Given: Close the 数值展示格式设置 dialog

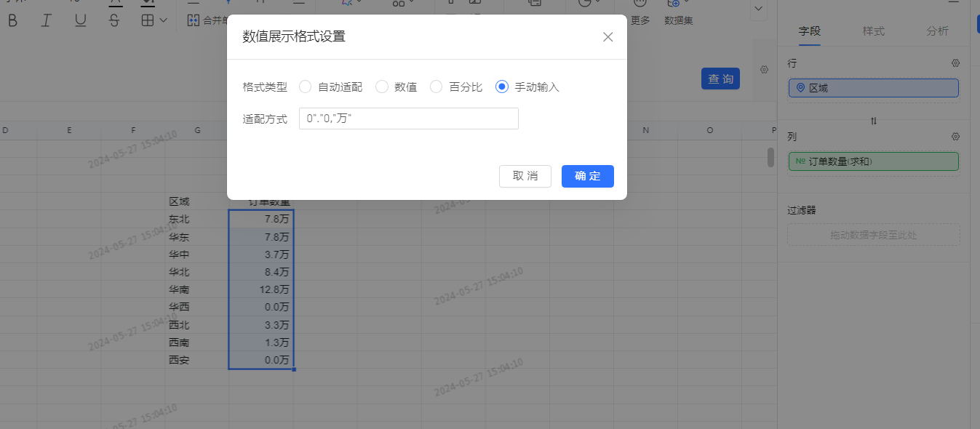Looking at the screenshot, I should pos(607,37).
